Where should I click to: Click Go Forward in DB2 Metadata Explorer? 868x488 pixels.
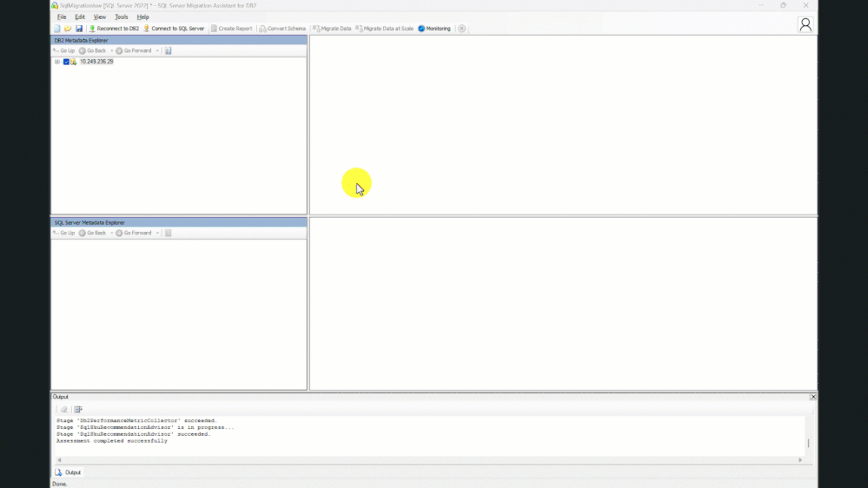(x=134, y=51)
